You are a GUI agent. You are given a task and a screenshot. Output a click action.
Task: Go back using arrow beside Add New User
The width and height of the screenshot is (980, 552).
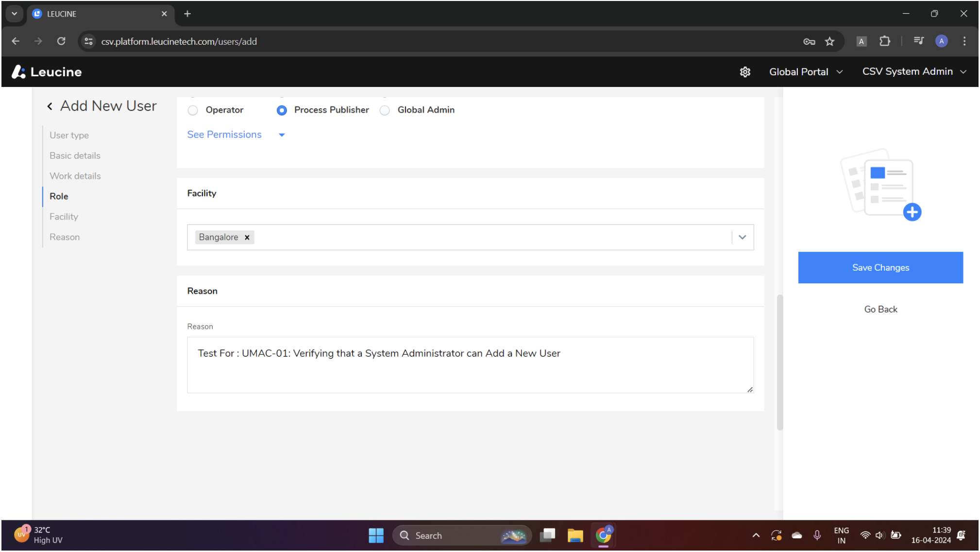[x=50, y=106]
